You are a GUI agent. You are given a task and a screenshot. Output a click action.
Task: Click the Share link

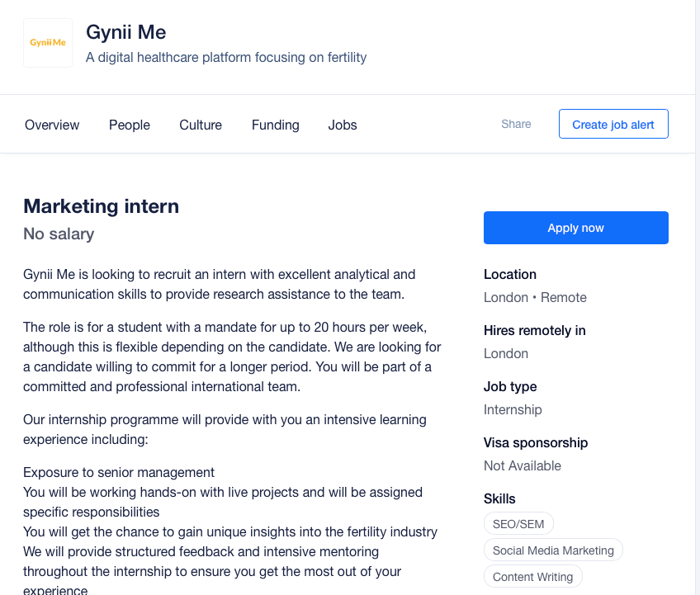(x=516, y=124)
